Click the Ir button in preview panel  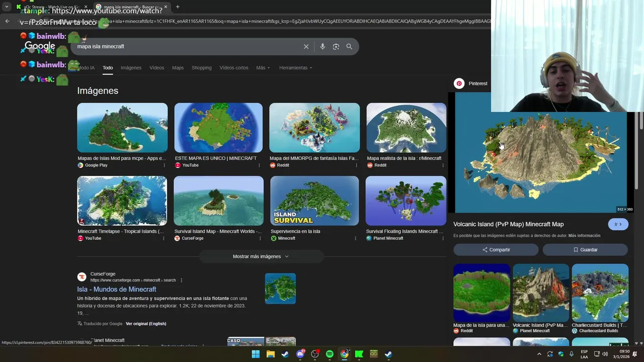(x=618, y=224)
